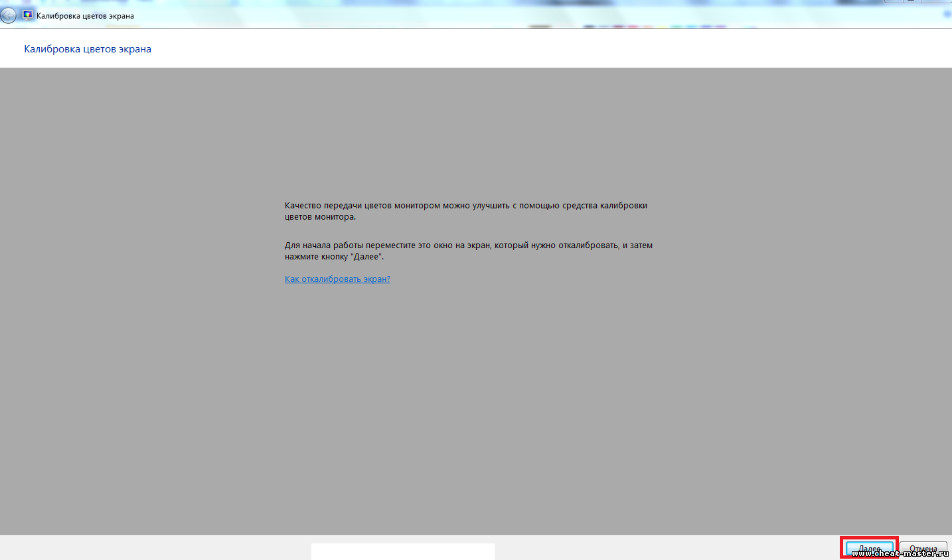The height and width of the screenshot is (560, 952).
Task: Click the color calibration monitor icon
Action: coord(27,15)
